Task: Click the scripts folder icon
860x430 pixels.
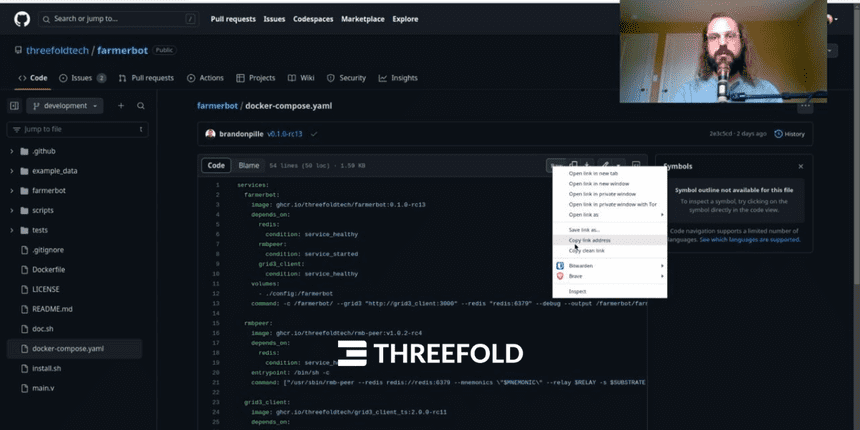Action: pos(24,211)
